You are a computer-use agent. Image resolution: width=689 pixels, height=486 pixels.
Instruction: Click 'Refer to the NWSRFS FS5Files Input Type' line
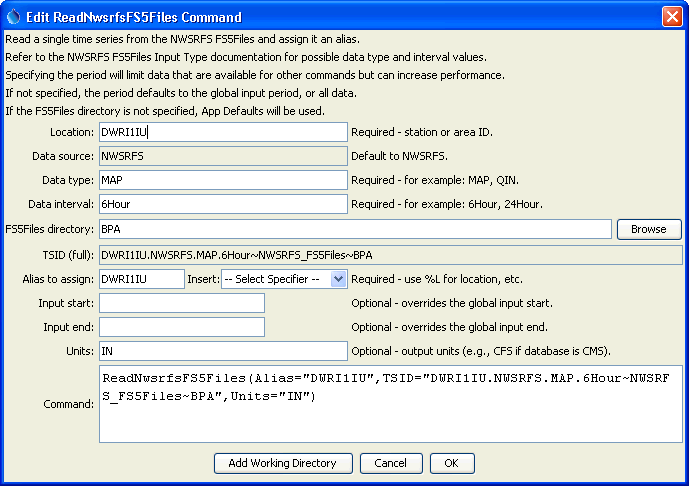coord(246,57)
